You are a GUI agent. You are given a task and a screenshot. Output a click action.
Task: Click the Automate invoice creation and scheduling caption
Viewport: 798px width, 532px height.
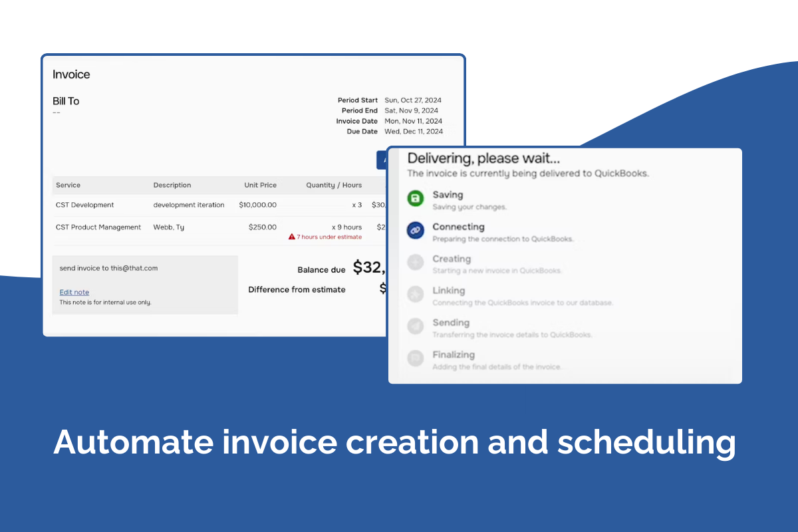click(x=394, y=442)
